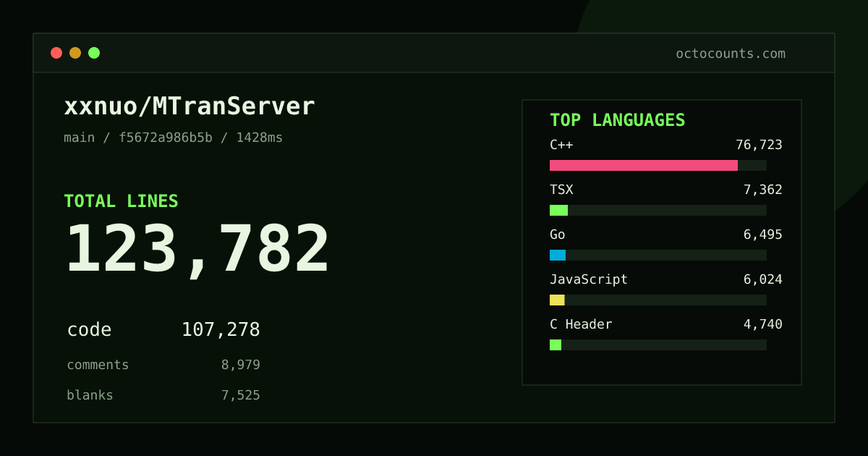Image resolution: width=868 pixels, height=456 pixels.
Task: Click the C++ language label
Action: 561,145
